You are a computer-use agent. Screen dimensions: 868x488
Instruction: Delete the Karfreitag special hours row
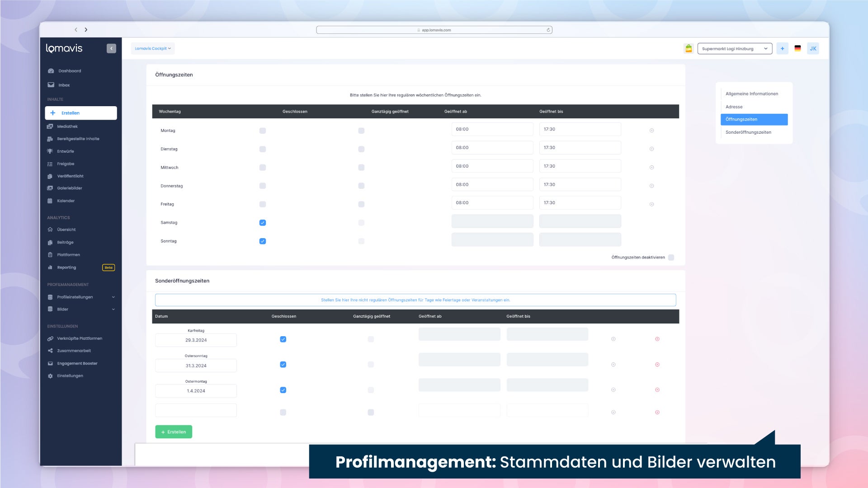click(x=657, y=339)
